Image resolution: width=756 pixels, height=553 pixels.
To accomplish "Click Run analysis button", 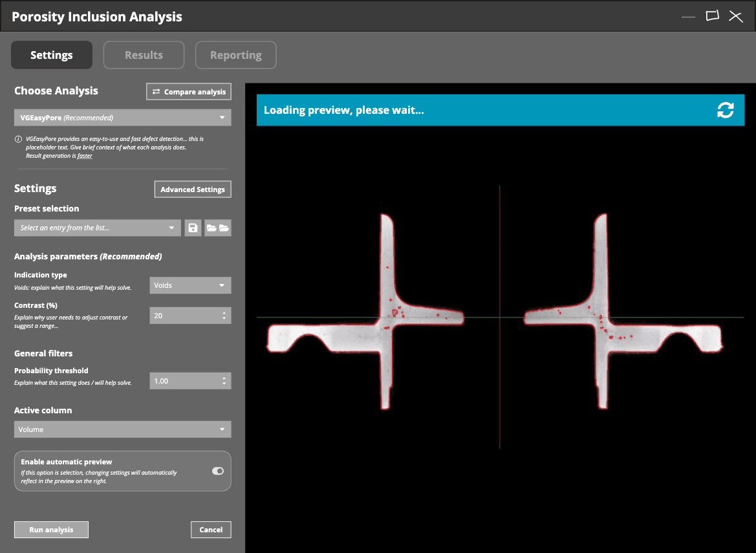I will pos(51,529).
